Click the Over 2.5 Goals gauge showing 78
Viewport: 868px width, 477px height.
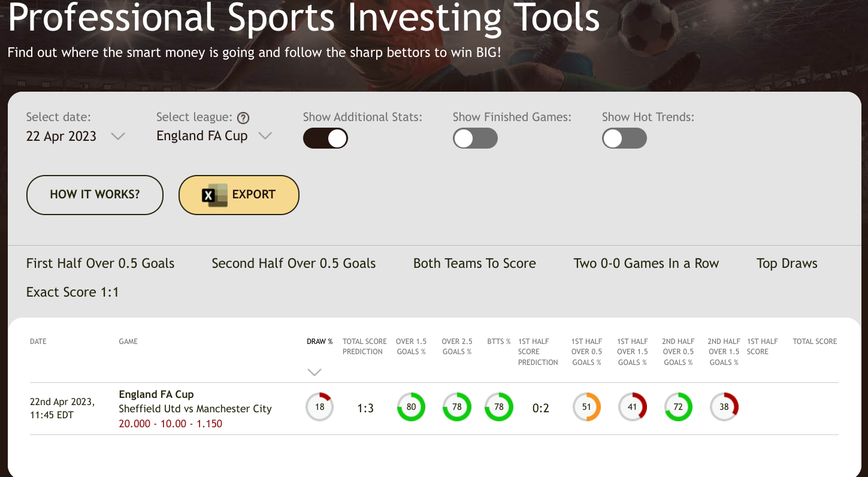(457, 407)
